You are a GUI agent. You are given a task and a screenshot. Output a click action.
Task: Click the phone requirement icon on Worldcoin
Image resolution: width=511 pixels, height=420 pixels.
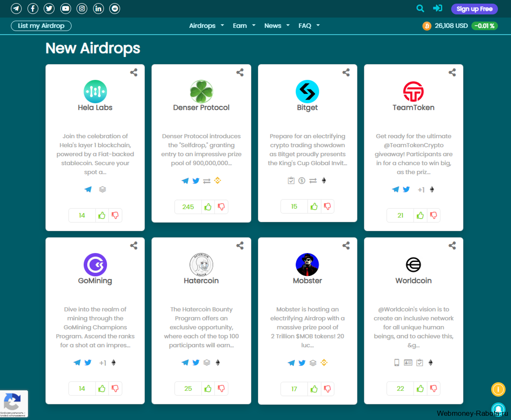click(397, 363)
